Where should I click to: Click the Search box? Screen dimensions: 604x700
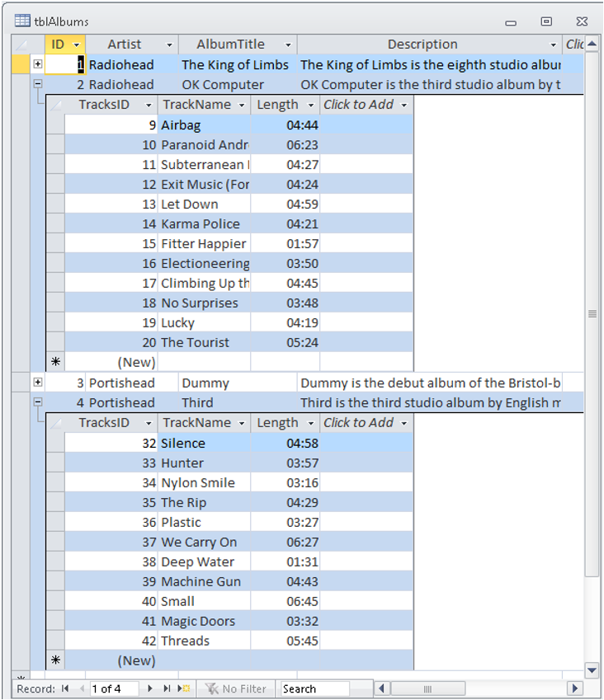click(x=314, y=688)
